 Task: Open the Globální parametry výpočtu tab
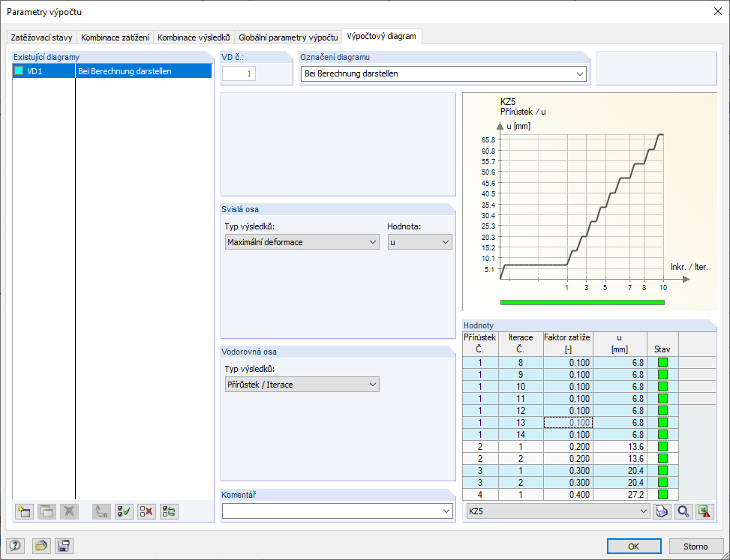pyautogui.click(x=288, y=37)
